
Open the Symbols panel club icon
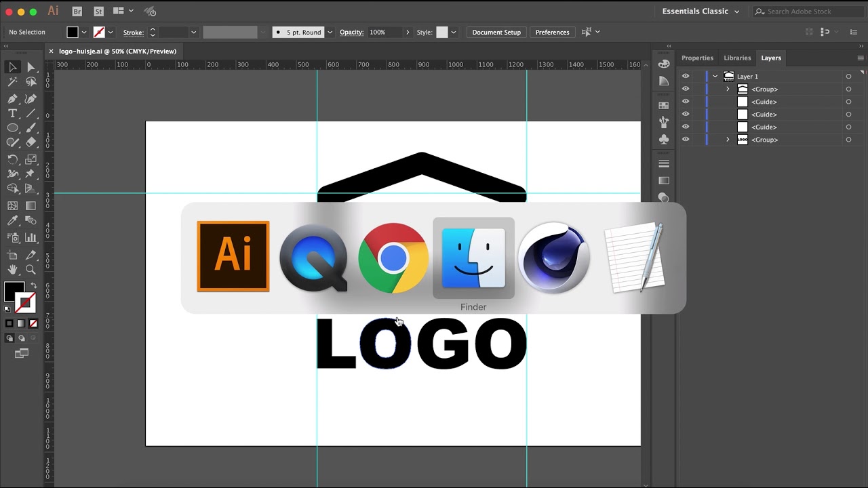coord(664,139)
